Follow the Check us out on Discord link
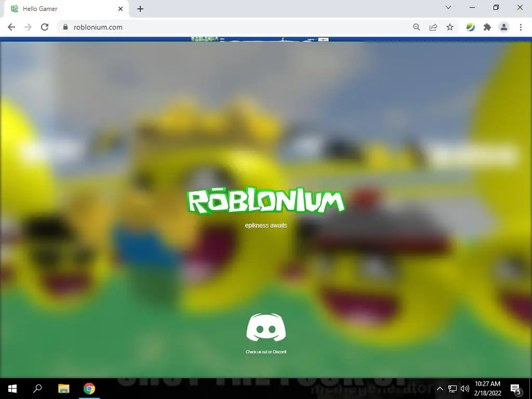The width and height of the screenshot is (532, 399). point(266,352)
